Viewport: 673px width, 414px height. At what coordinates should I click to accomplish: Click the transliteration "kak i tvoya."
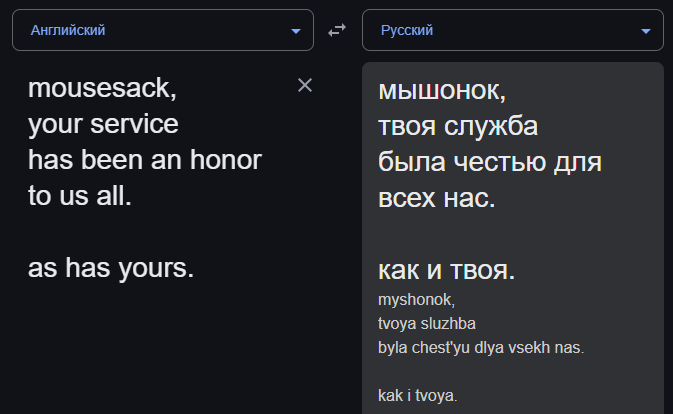[x=418, y=396]
